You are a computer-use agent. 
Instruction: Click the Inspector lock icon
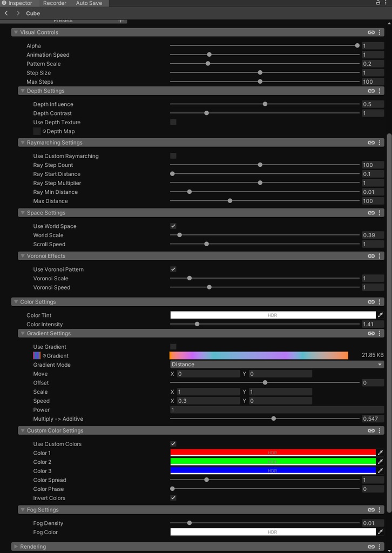378,3
